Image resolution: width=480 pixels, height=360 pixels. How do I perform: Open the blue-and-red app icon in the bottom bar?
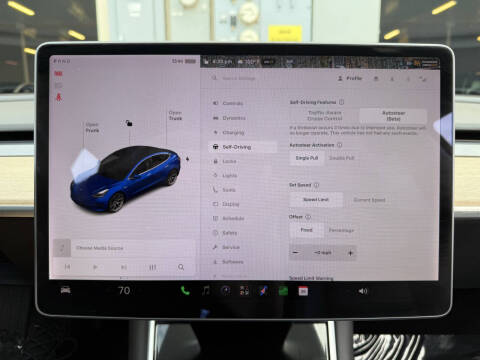263,291
